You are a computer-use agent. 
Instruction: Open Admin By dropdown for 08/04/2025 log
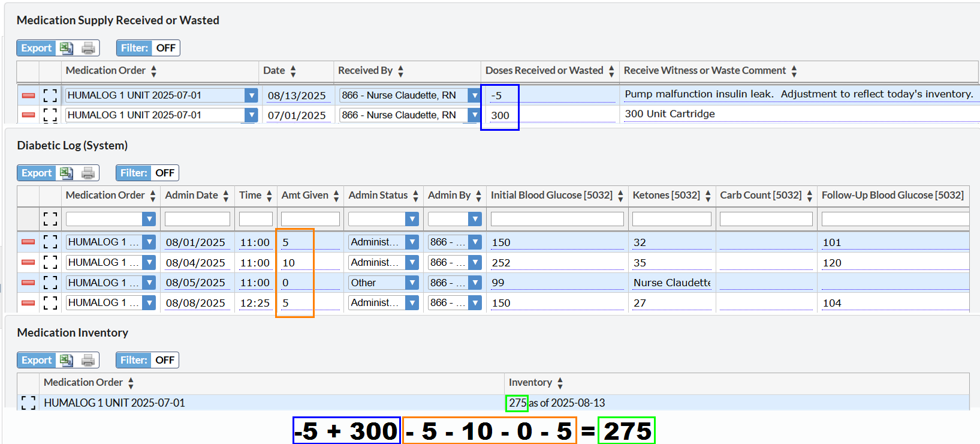click(475, 262)
